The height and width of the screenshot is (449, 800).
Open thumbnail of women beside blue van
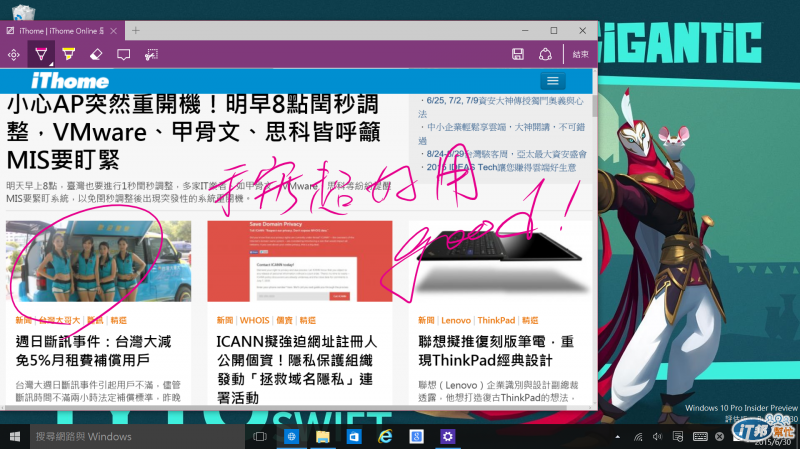(x=98, y=261)
